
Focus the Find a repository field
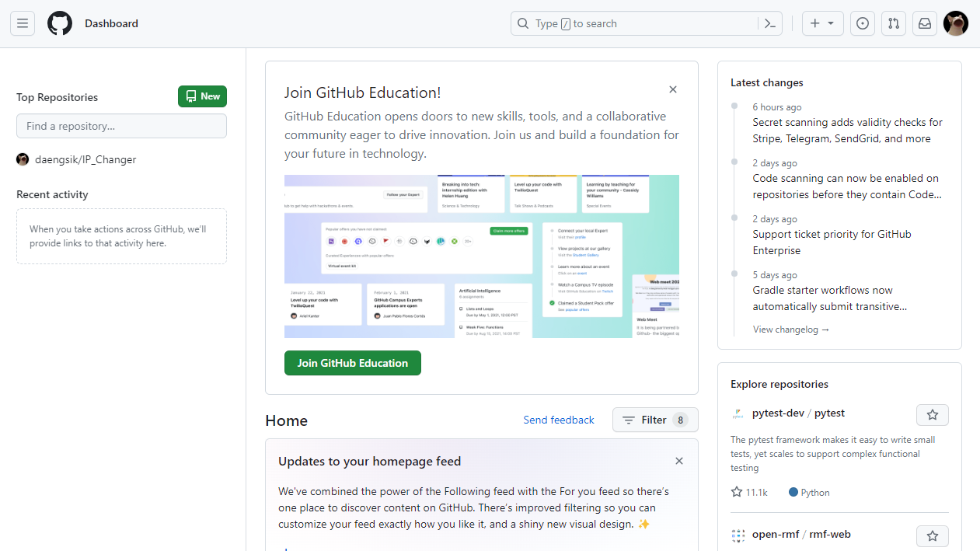[x=121, y=126]
